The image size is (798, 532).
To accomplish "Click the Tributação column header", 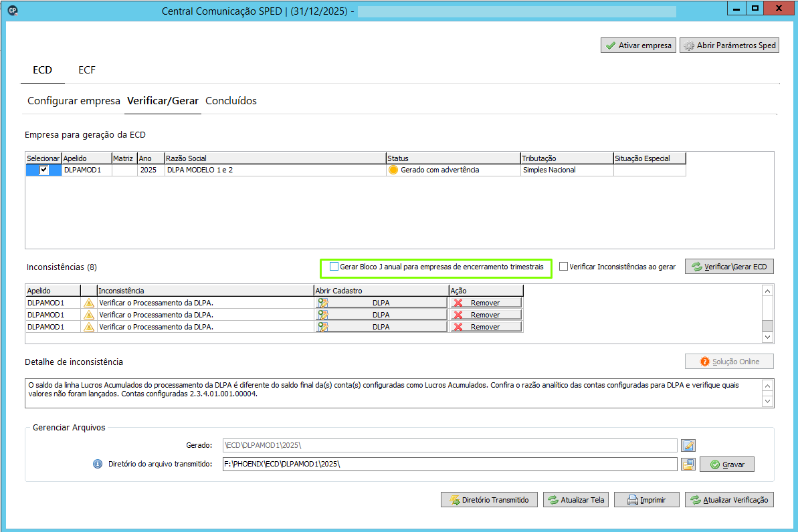I will tap(567, 158).
